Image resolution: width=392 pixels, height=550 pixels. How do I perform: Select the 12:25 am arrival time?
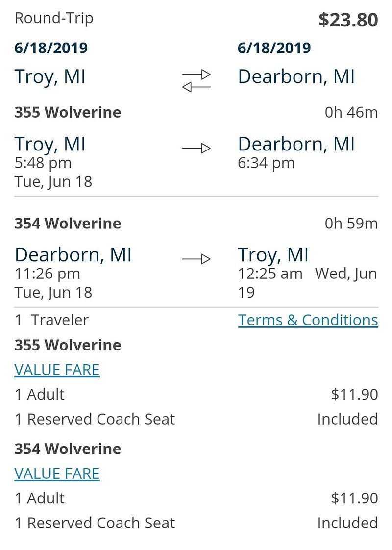coord(270,274)
